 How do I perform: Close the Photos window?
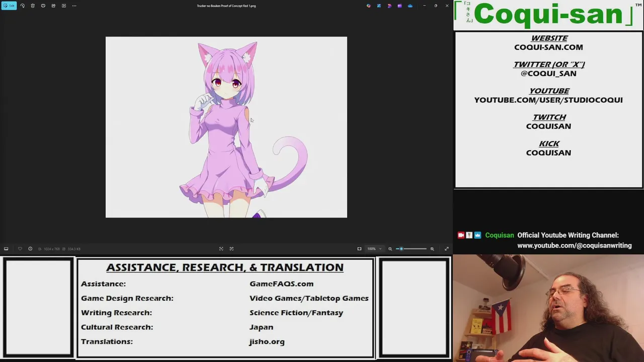[x=447, y=6]
